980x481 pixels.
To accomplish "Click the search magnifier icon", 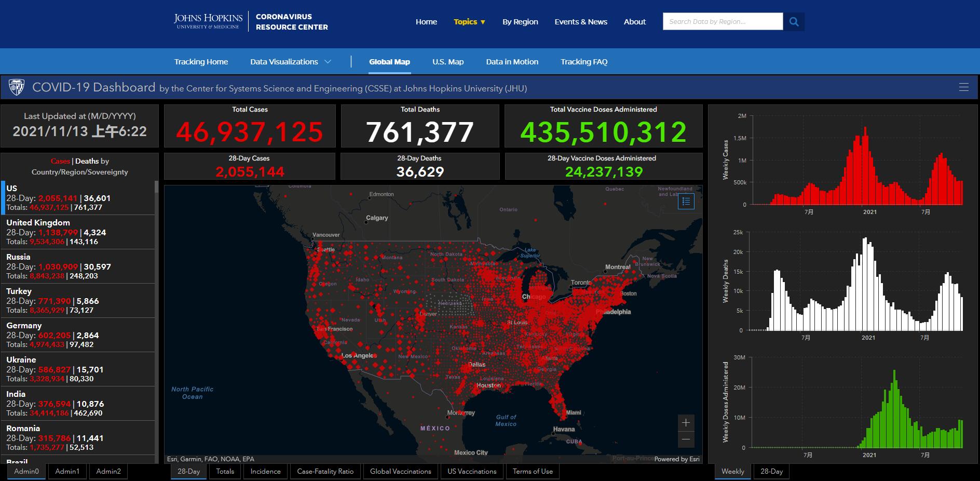I will 794,22.
